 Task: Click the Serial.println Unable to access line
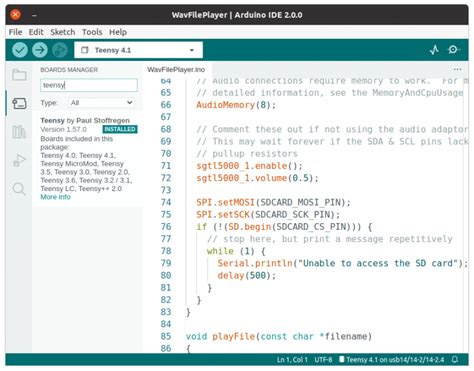(x=343, y=263)
